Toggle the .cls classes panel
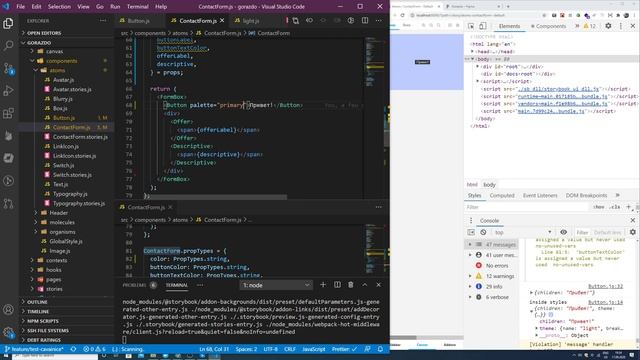Screen dimensions: 640x360 tap(615, 207)
